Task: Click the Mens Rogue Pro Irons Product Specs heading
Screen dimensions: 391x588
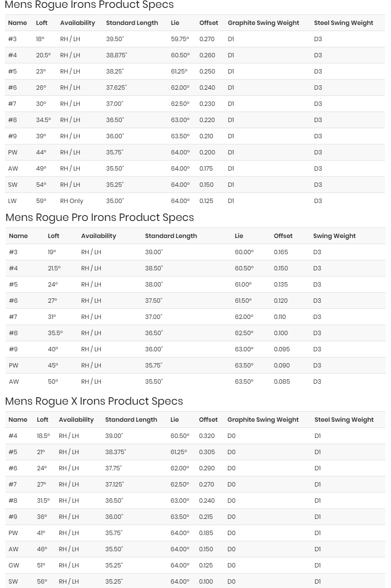Action: pos(99,217)
